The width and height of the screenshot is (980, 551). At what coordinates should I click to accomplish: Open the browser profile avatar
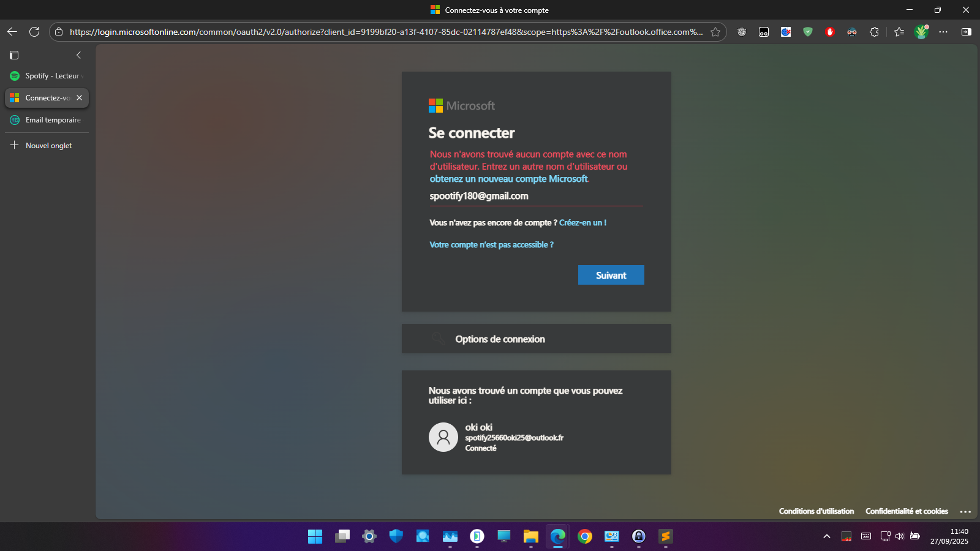[921, 32]
